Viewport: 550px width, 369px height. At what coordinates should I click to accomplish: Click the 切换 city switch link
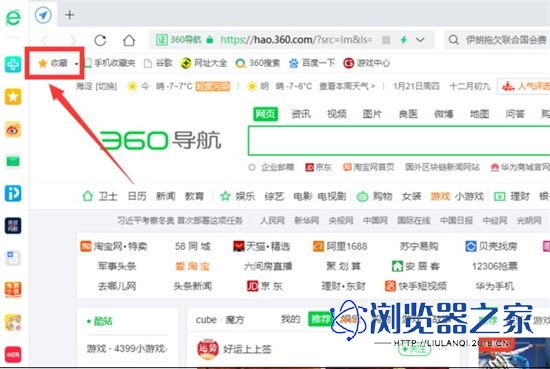click(x=106, y=86)
